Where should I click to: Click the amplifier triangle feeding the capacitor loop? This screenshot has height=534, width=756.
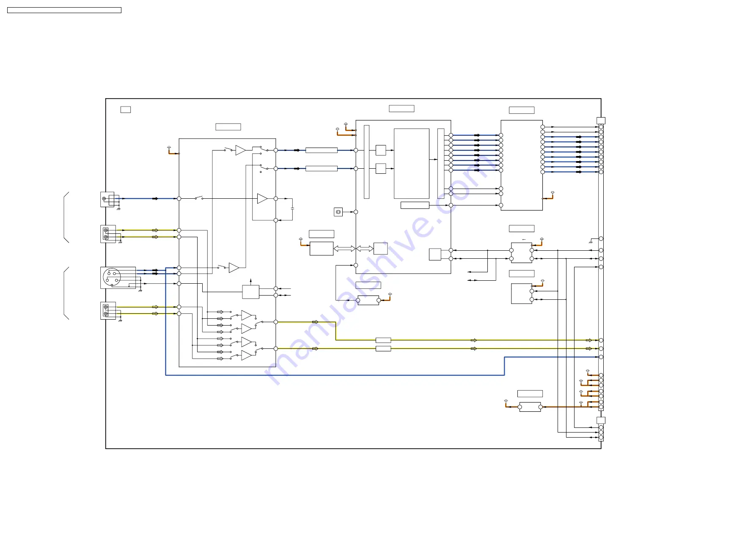pyautogui.click(x=262, y=198)
